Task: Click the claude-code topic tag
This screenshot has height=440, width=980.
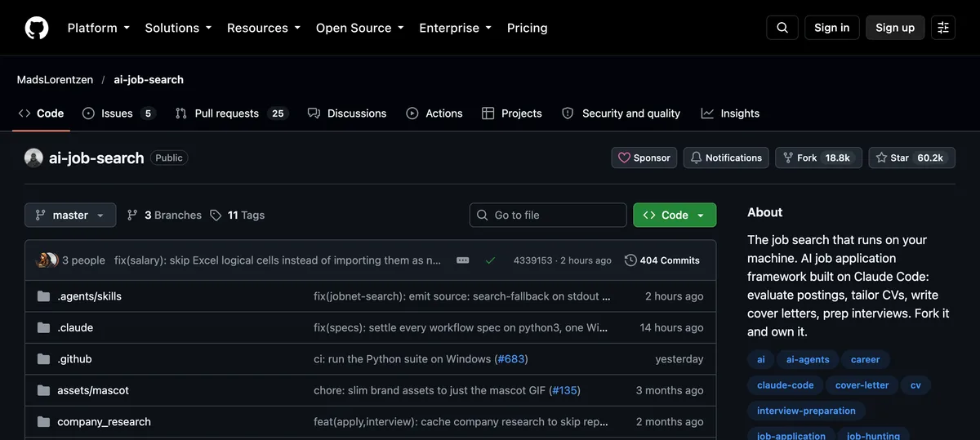Action: [x=786, y=384]
